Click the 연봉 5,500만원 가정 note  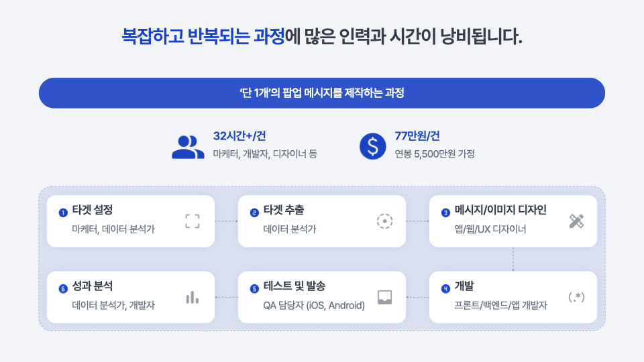435,154
